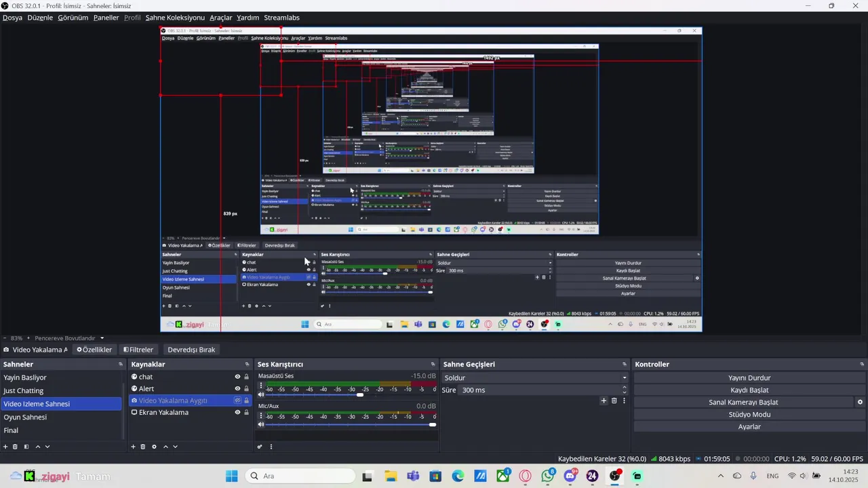Delete selected source with trash icon
This screenshot has height=488, width=868.
tap(143, 447)
